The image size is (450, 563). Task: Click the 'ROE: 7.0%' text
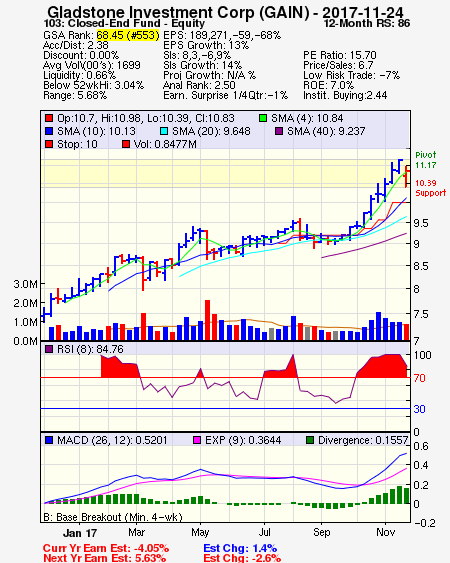[328, 85]
